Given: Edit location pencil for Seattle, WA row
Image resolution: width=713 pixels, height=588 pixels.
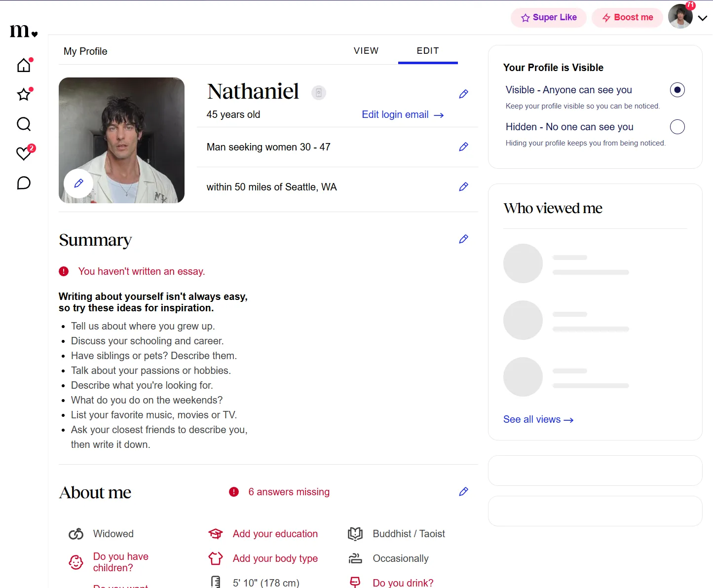Looking at the screenshot, I should click(463, 186).
